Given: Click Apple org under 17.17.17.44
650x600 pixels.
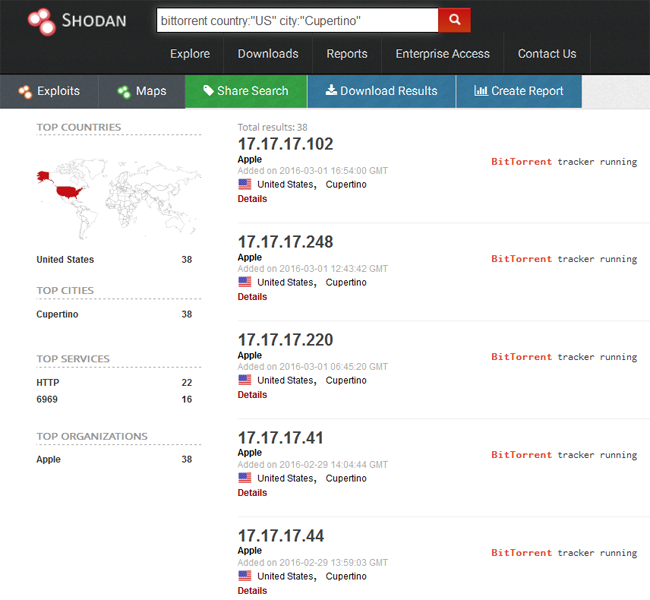Looking at the screenshot, I should [x=250, y=551].
